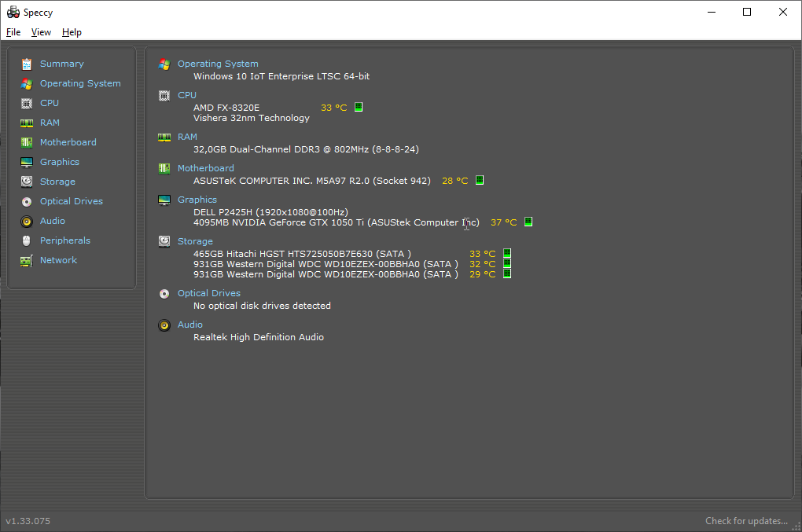Viewport: 802px width, 532px height.
Task: Click the ASUSTeK M5A97 R2.0 motherboard text
Action: [312, 181]
